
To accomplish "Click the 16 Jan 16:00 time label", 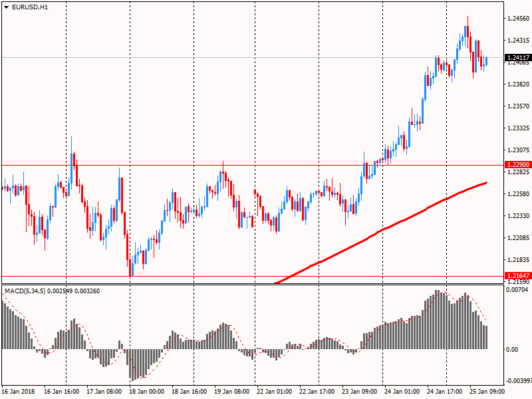I will (62, 391).
